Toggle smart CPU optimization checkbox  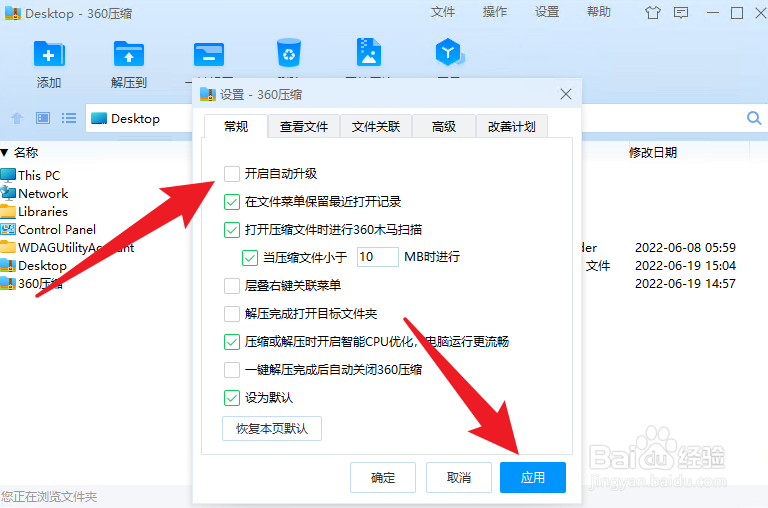point(232,341)
